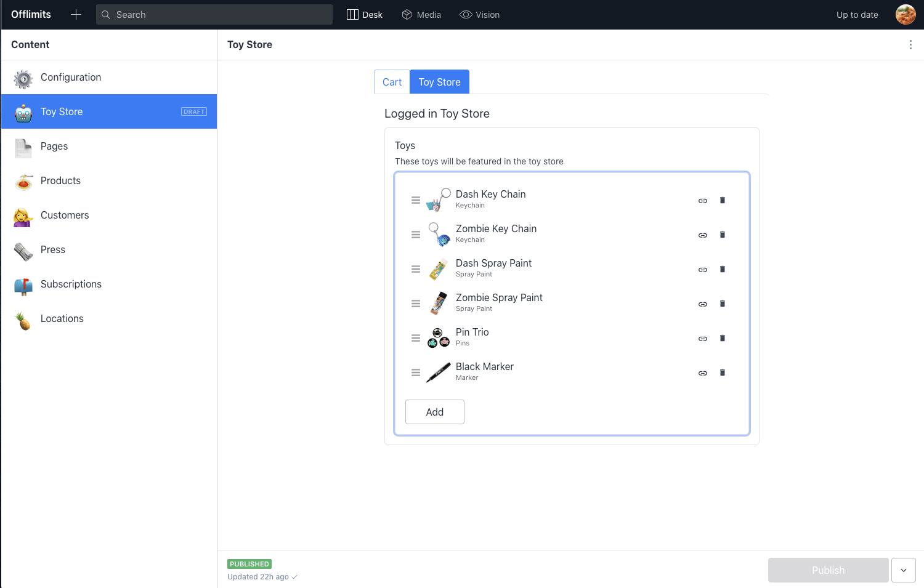Screen dimensions: 924x588
Task: Expand the publish options dropdown arrow
Action: 904,570
